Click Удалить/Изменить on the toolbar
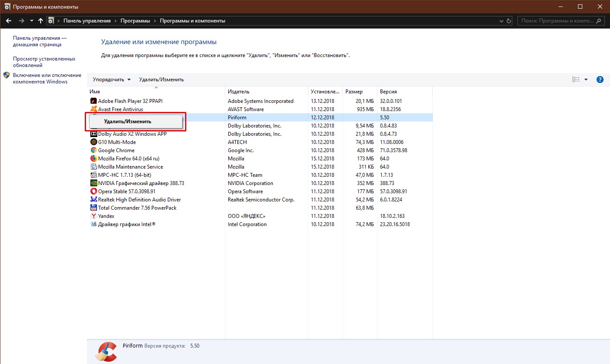610x364 pixels. tap(161, 80)
